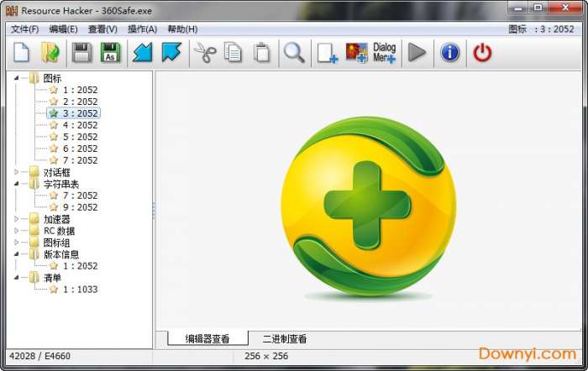Screen dimensions: 588x371
Task: Select manifest entry 1 : 1033
Action: (x=81, y=290)
